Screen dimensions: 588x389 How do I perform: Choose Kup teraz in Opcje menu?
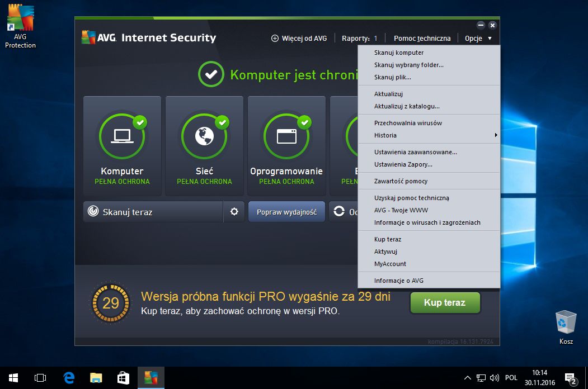(x=429, y=239)
